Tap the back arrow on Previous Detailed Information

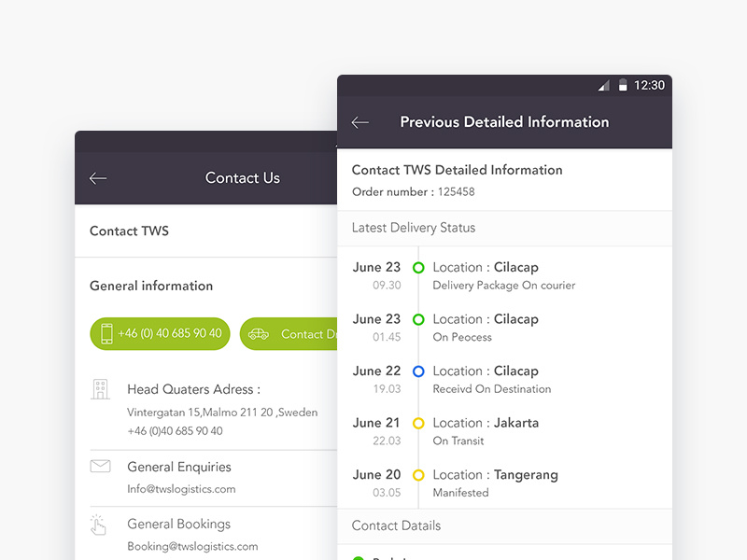[x=360, y=122]
